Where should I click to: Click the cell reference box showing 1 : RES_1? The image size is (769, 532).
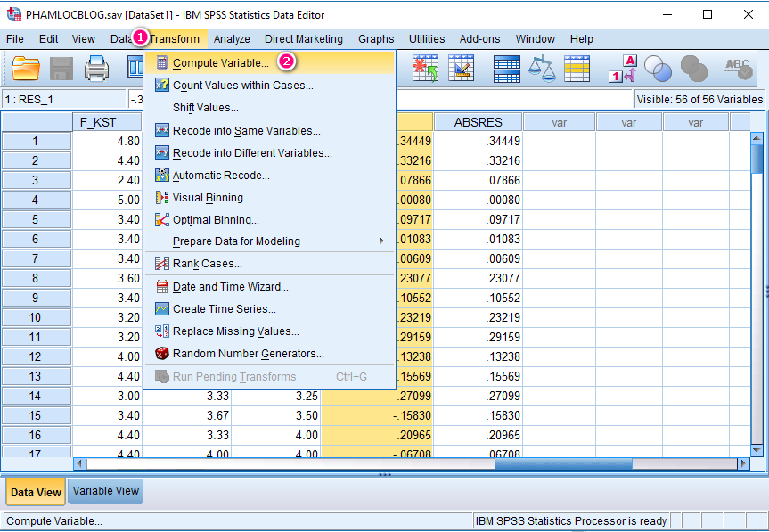(64, 100)
